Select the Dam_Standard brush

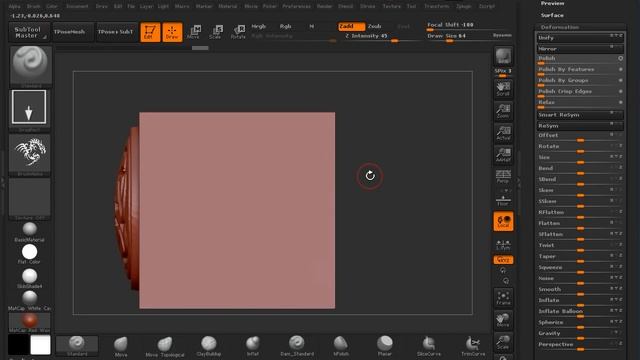point(297,346)
